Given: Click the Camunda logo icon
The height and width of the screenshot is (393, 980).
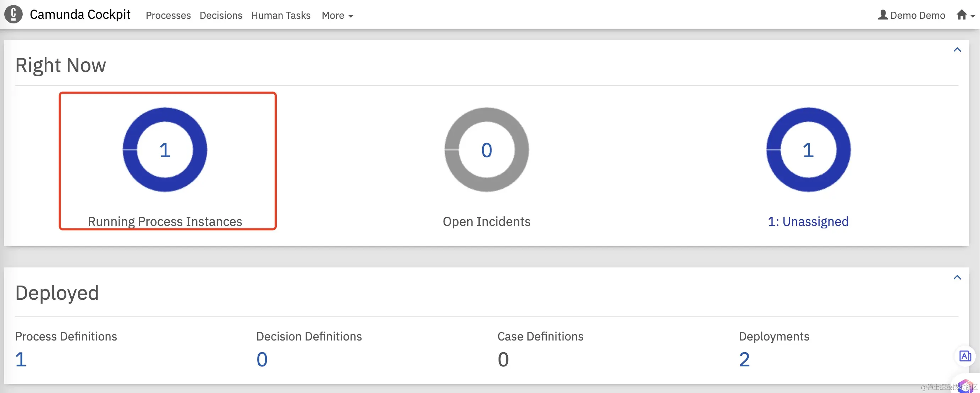Looking at the screenshot, I should coord(13,15).
